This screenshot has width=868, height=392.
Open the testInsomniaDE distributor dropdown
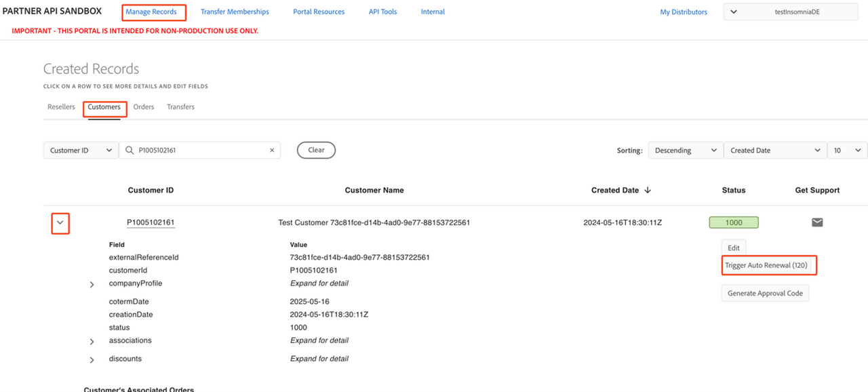(791, 12)
